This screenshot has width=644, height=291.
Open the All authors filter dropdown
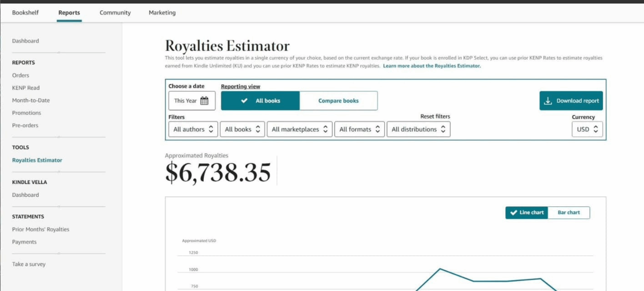193,129
